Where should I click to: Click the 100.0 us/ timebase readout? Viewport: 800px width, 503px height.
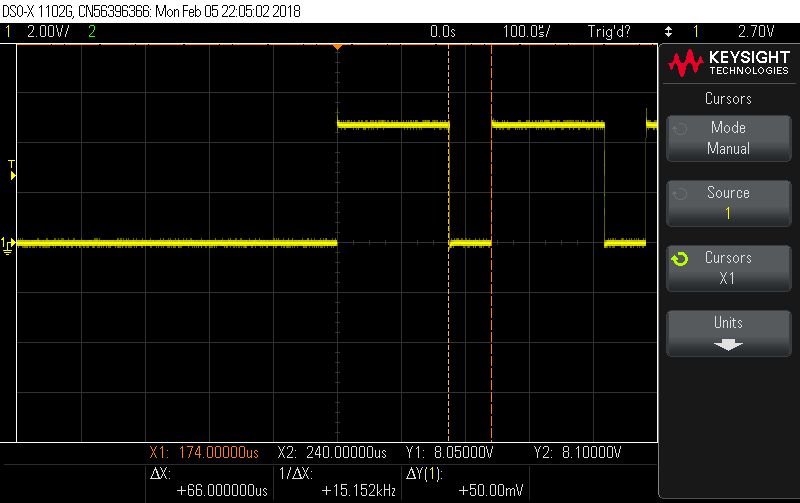tap(527, 32)
